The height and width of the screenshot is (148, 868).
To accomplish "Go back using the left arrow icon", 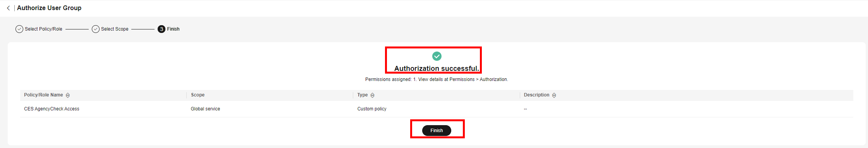I will [9, 8].
